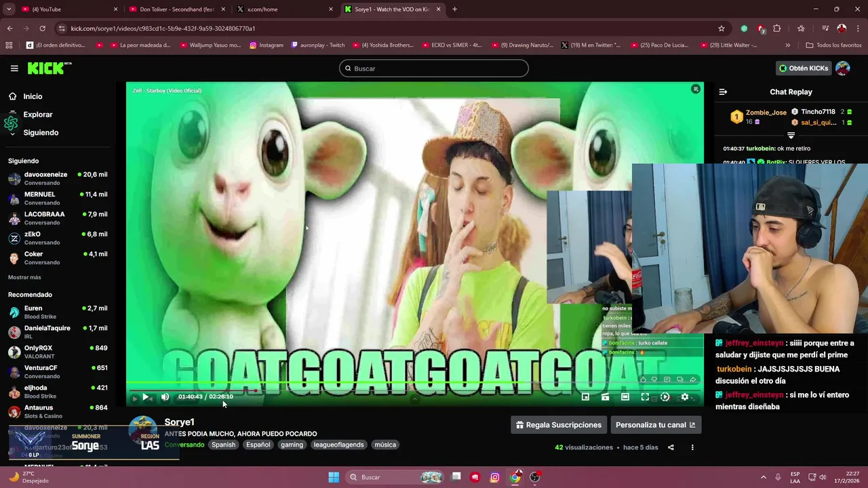This screenshot has height=488, width=868.
Task: Open recommended channel VenturaCF
Action: pos(58,371)
